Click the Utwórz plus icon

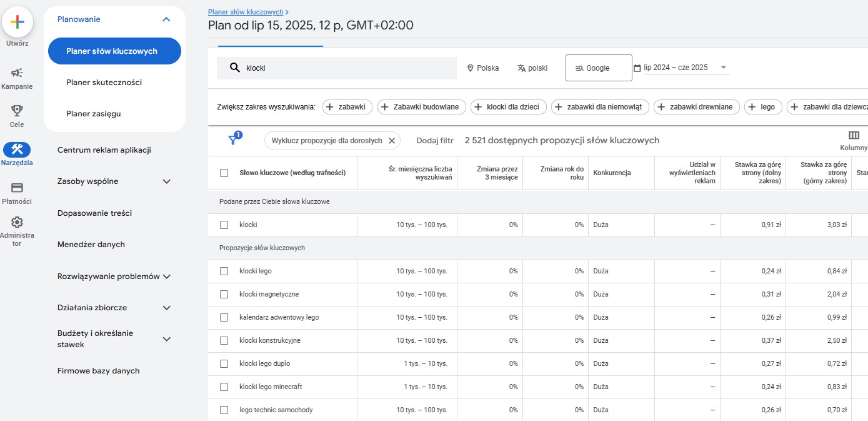pos(17,21)
